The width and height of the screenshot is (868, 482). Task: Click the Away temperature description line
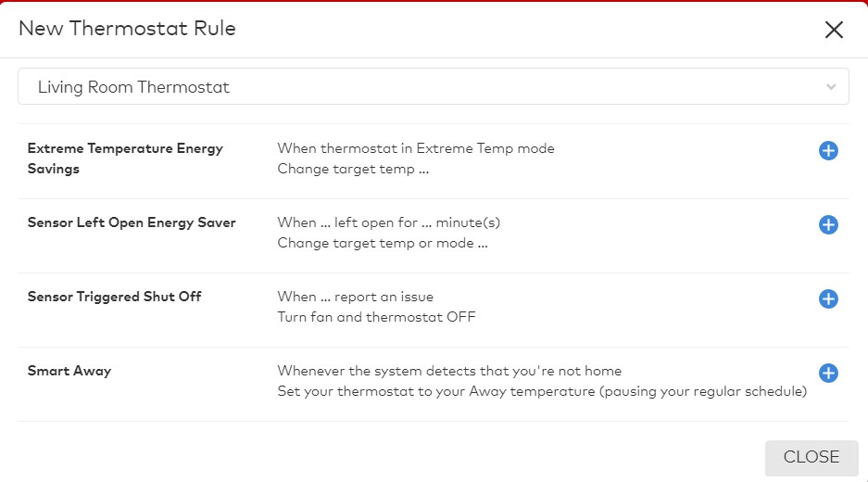click(x=542, y=392)
